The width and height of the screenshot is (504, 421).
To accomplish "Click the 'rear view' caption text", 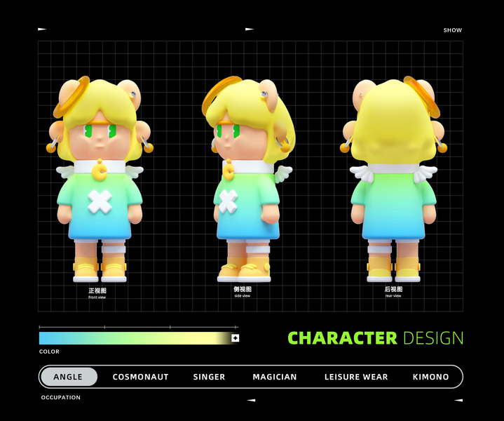I will [x=393, y=296].
